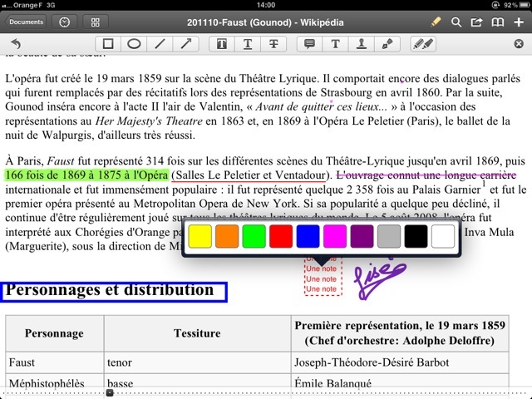This screenshot has width=532, height=399.
Task: Add a comment note bubble
Action: click(310, 43)
